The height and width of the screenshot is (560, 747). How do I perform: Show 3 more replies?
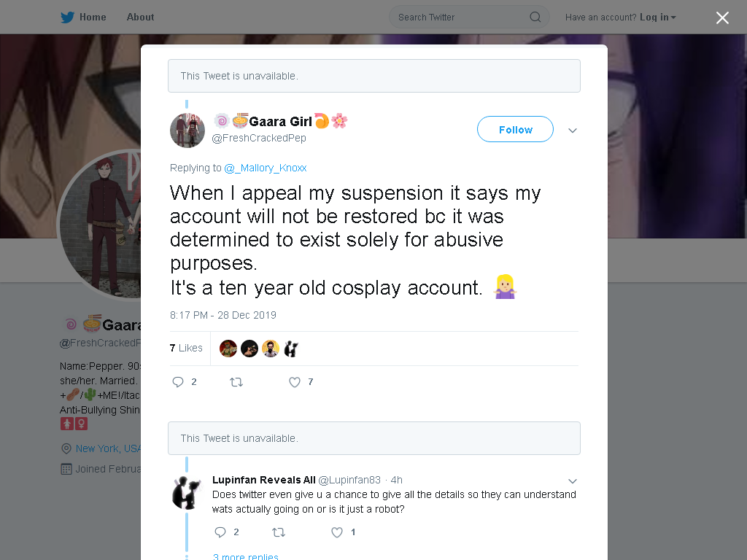click(x=245, y=556)
